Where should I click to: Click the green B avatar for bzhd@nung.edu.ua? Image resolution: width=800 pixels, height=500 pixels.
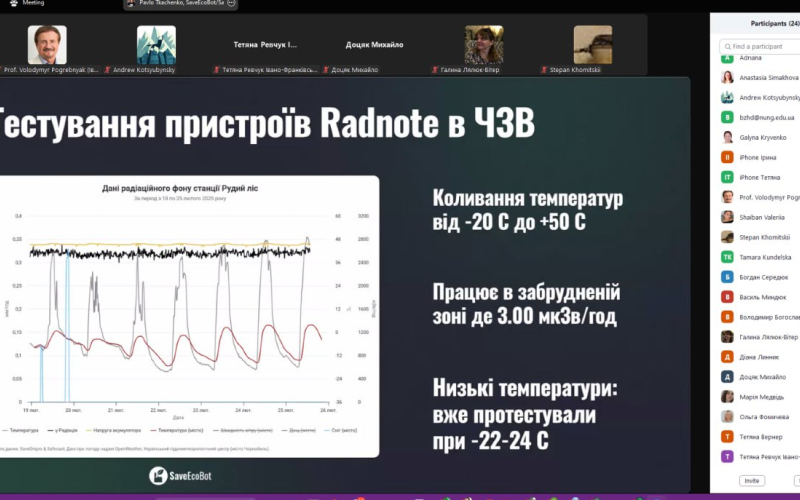tap(727, 117)
